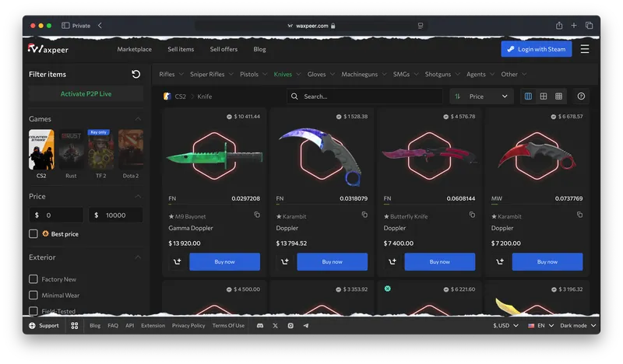
Task: Open the Blog nav item in header
Action: [x=259, y=49]
